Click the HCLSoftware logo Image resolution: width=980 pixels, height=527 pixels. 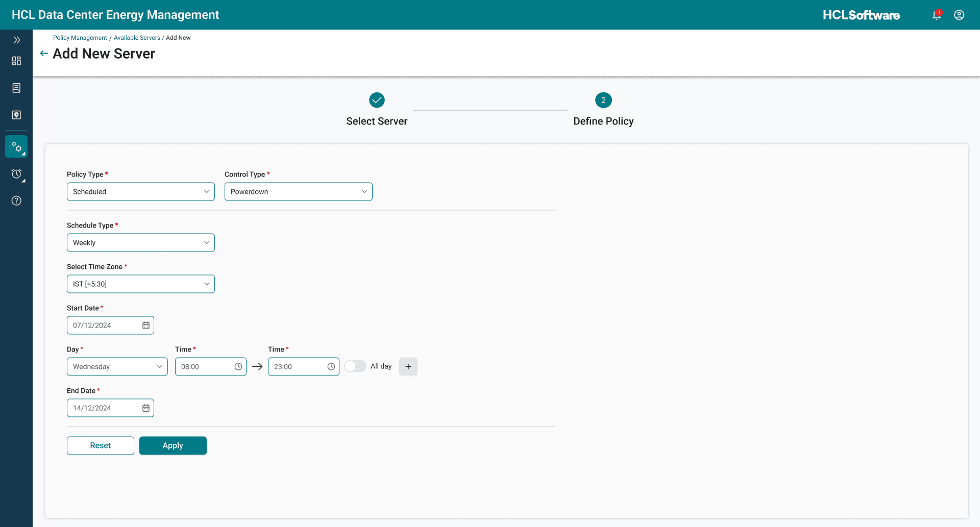point(861,15)
